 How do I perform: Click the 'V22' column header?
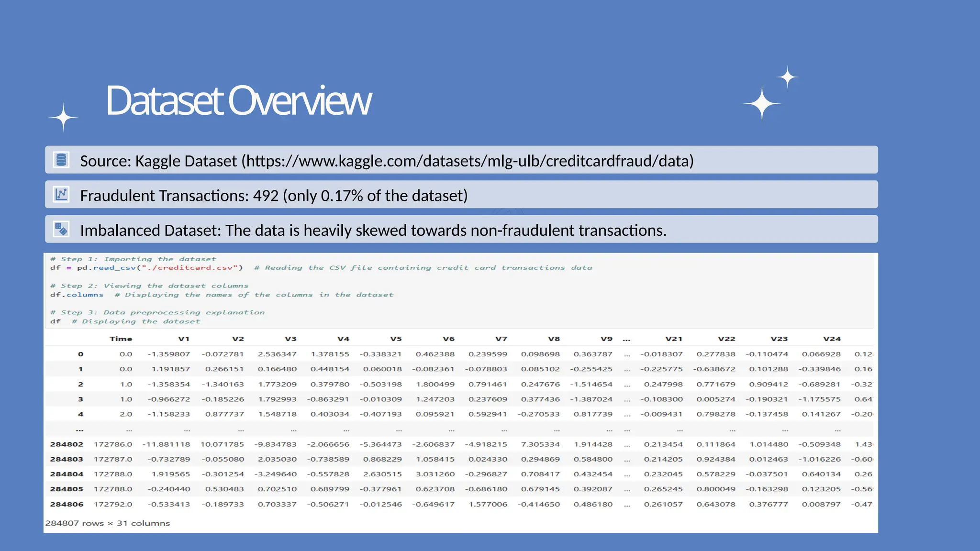726,339
